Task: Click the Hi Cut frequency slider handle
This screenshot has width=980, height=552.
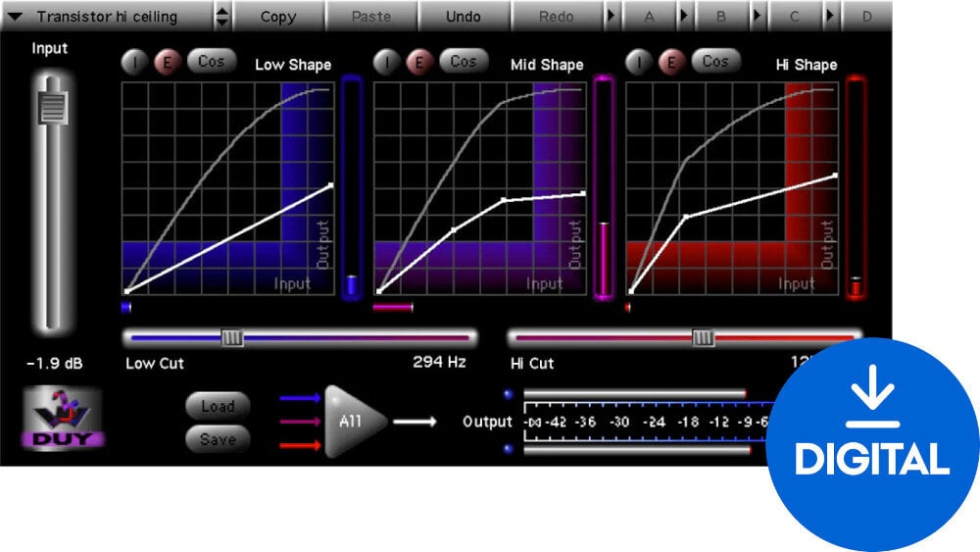Action: pos(703,338)
